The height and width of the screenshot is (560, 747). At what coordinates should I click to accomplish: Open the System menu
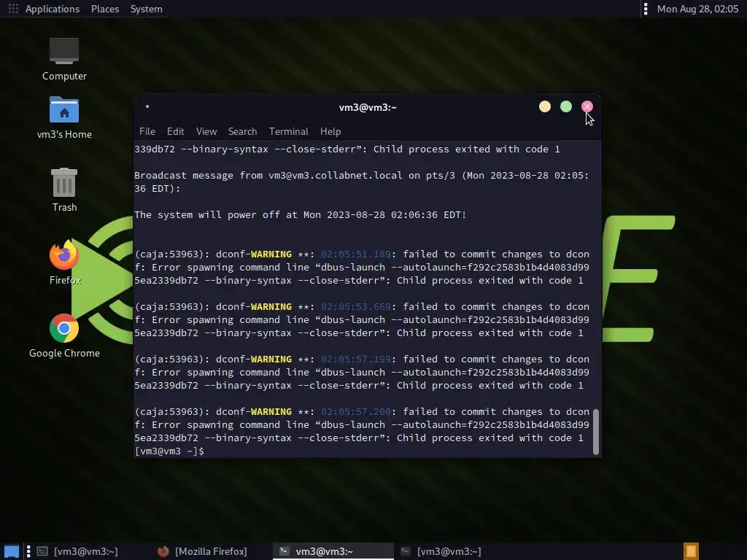146,9
